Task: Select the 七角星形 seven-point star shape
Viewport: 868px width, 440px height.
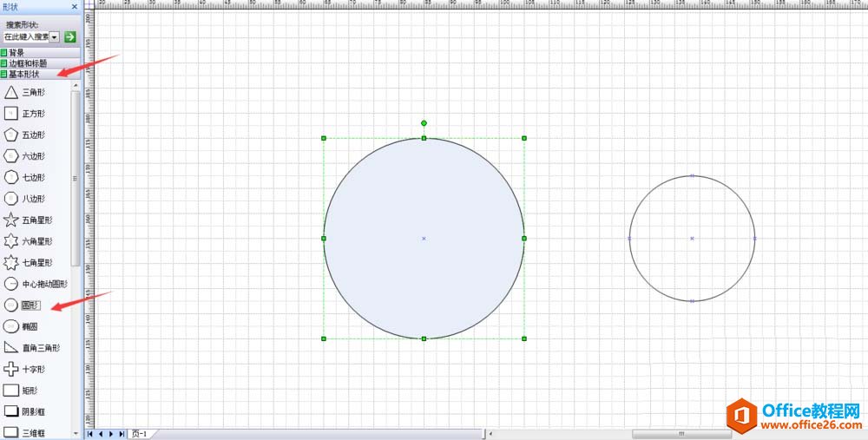Action: [x=29, y=262]
